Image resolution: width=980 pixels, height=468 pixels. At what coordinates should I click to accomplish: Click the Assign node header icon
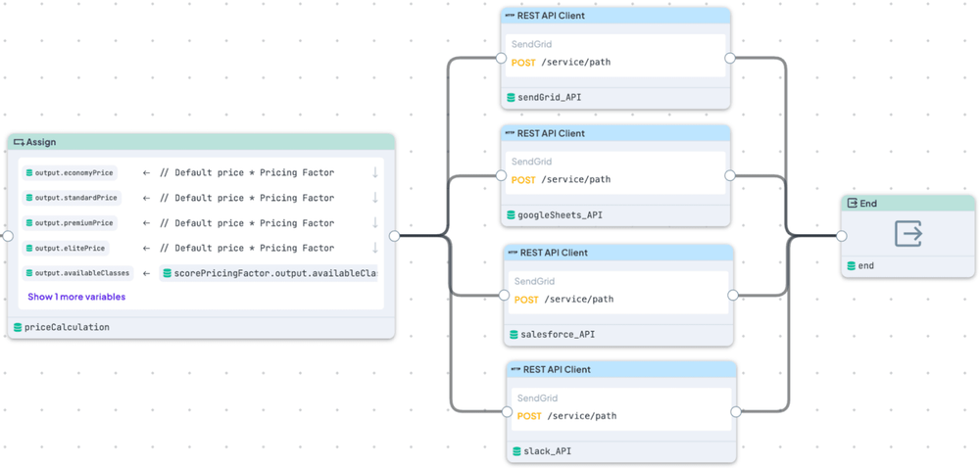pos(19,142)
